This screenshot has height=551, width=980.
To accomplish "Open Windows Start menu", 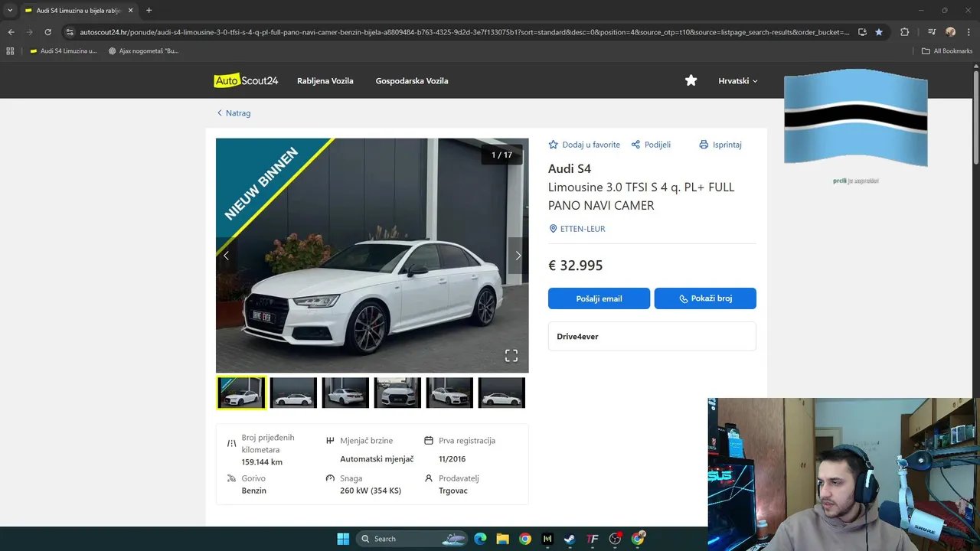I will [x=343, y=539].
